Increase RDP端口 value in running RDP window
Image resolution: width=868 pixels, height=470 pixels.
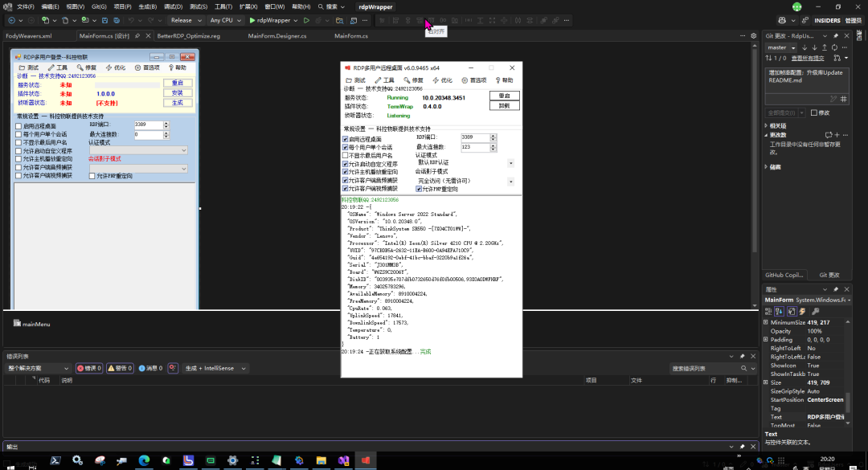pyautogui.click(x=493, y=136)
